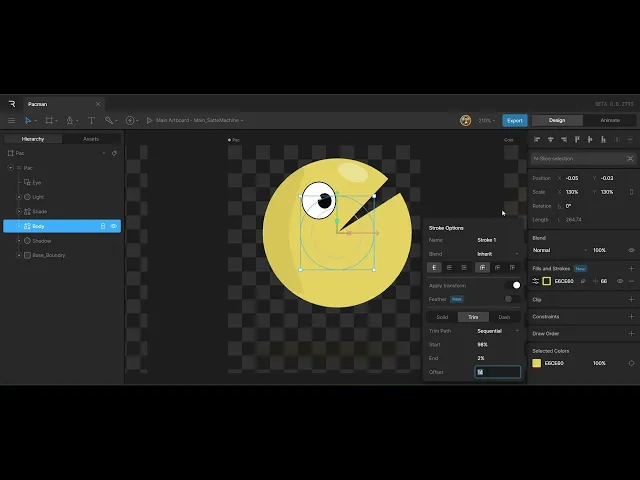
Task: Click the Export button
Action: click(x=515, y=120)
